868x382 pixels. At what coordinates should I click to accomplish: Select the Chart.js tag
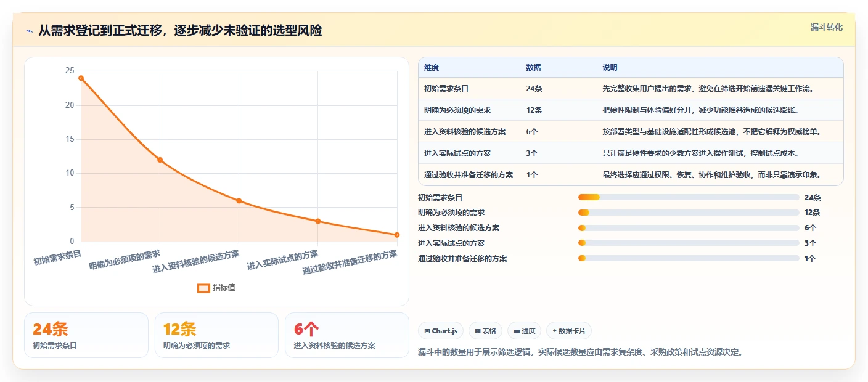[x=441, y=331]
